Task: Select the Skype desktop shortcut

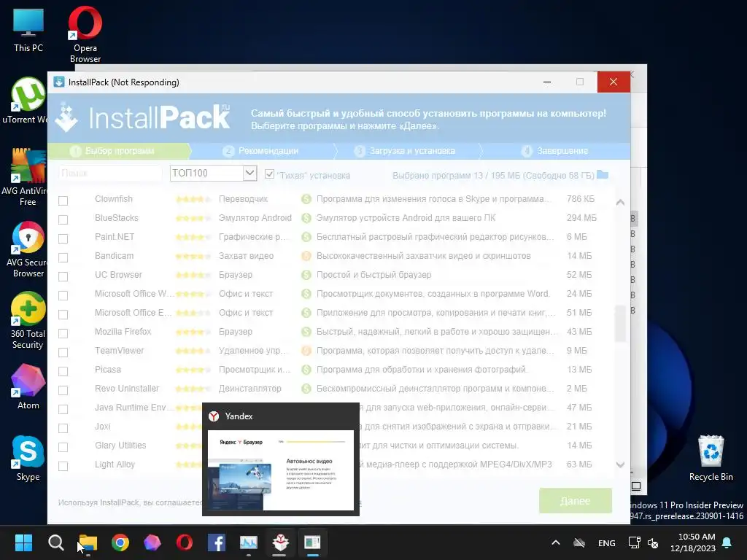Action: (28, 459)
